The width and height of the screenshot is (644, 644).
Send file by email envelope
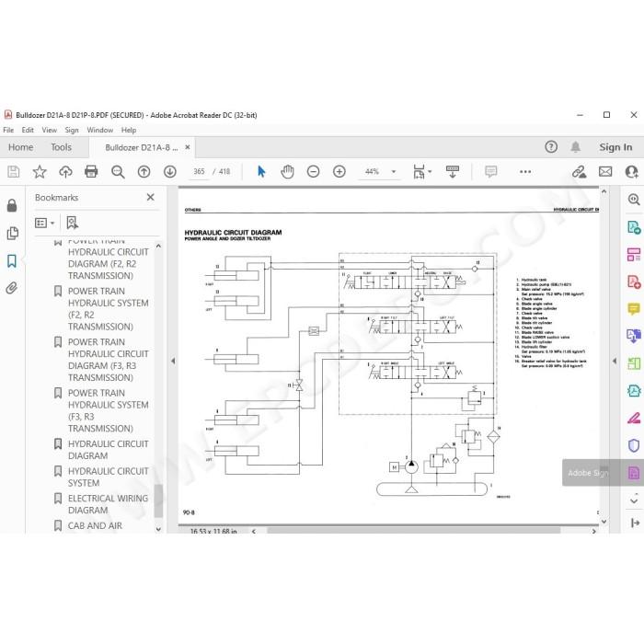pos(605,171)
